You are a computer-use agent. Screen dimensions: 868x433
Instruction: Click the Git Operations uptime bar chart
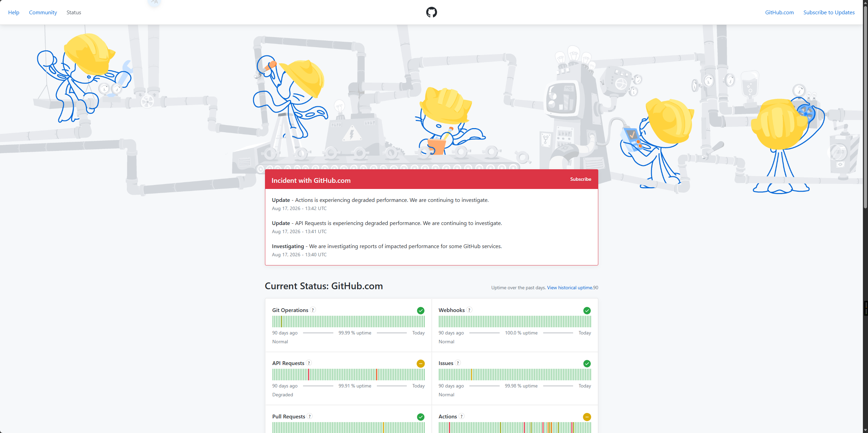point(348,322)
